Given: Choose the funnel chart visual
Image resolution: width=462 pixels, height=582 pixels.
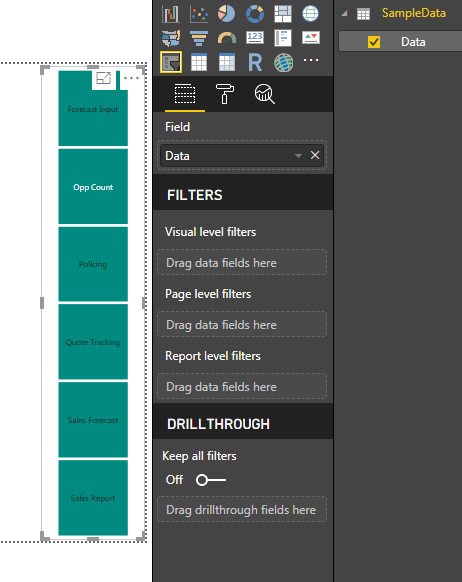Looking at the screenshot, I should coord(199,38).
